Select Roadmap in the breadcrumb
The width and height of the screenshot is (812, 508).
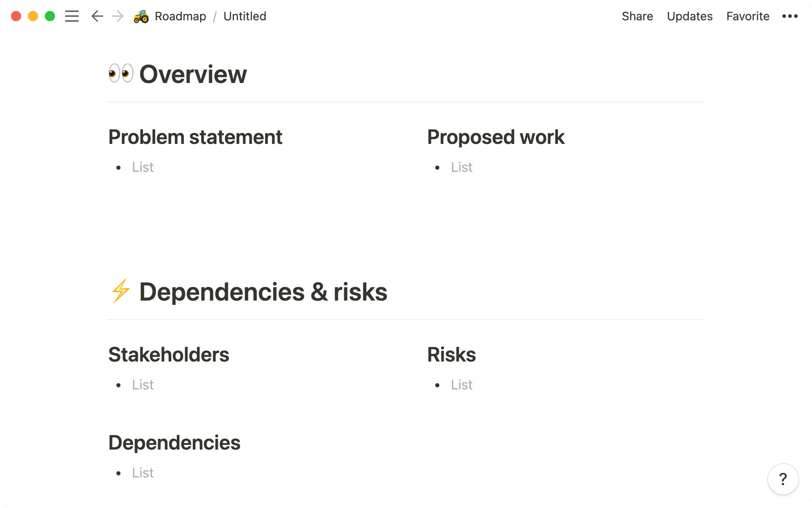click(x=181, y=16)
